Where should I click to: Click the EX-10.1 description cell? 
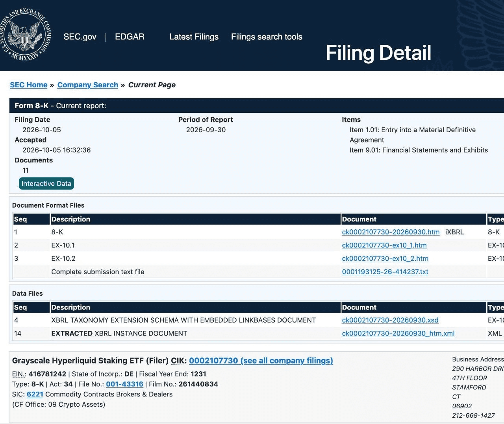(x=63, y=245)
